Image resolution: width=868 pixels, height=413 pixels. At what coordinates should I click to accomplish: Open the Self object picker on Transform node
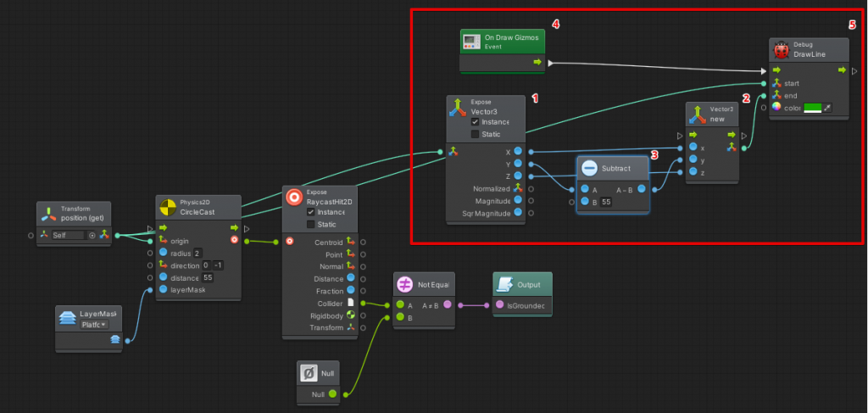pos(92,235)
